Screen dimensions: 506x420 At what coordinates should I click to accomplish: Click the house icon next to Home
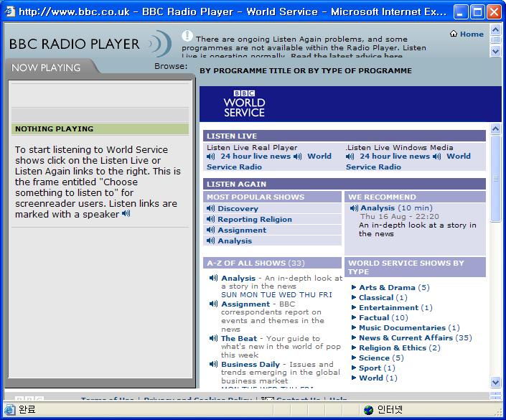454,34
